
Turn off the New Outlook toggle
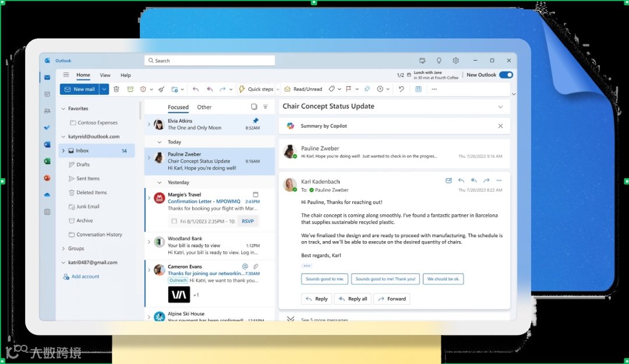pos(506,75)
